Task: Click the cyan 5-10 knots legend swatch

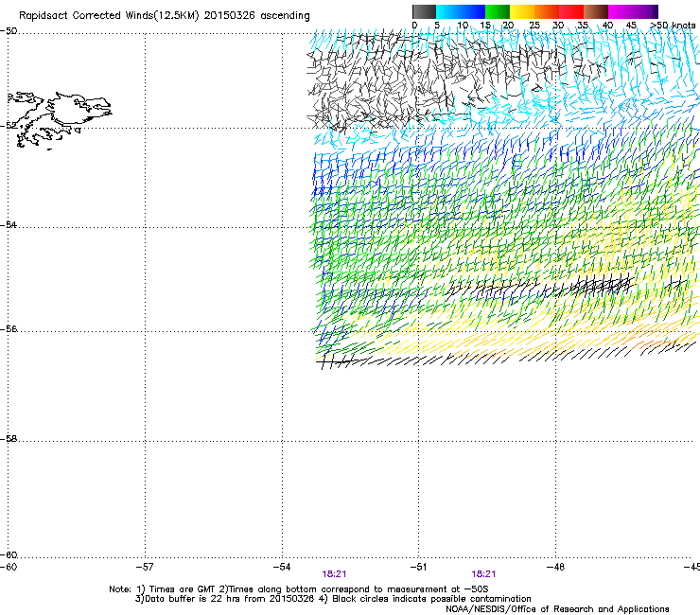Action: 448,11
